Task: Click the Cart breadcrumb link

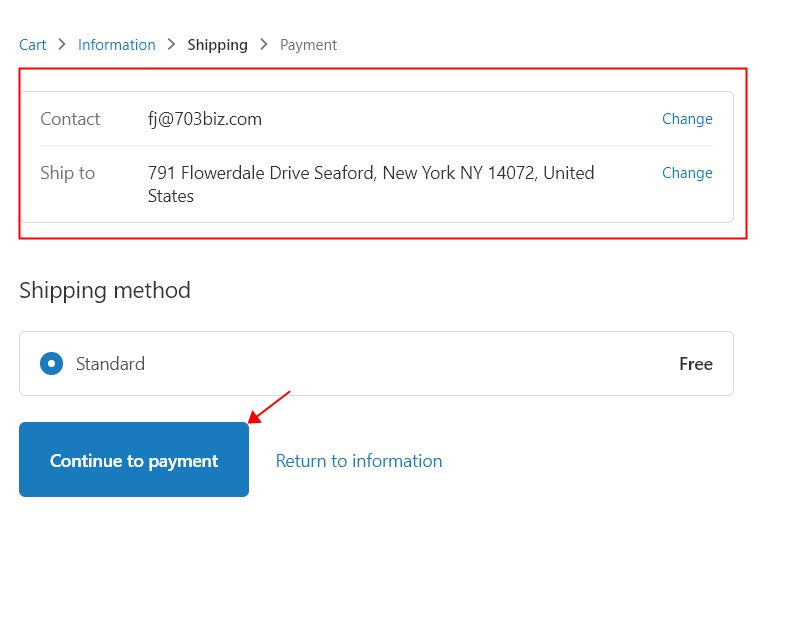Action: coord(33,45)
